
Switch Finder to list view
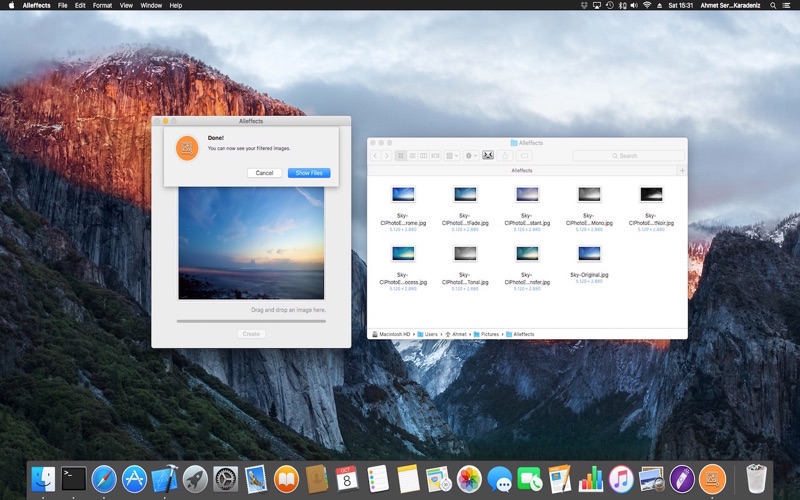pyautogui.click(x=412, y=156)
